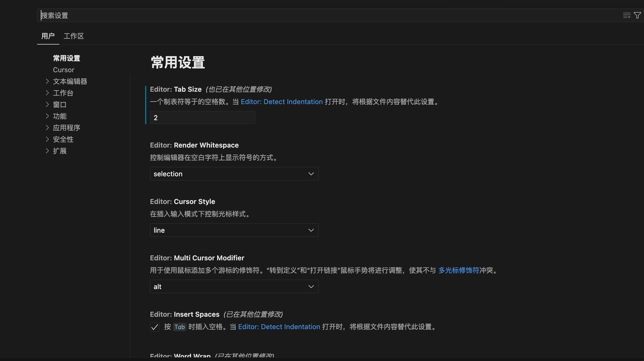This screenshot has width=644, height=361.
Task: Open the Multi Cursor Modifier dropdown
Action: point(234,287)
